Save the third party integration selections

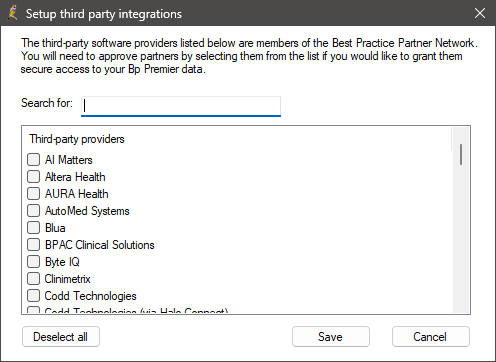pyautogui.click(x=331, y=337)
